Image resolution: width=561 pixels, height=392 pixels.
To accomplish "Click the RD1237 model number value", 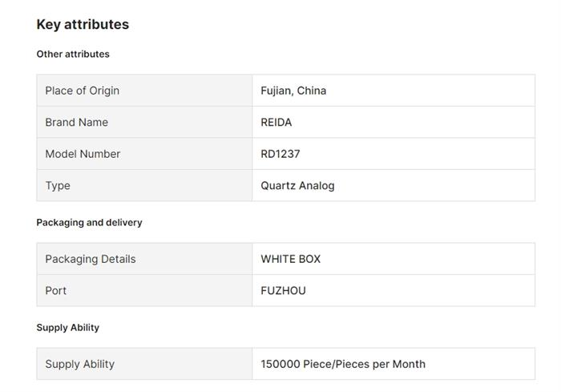I will pyautogui.click(x=280, y=154).
